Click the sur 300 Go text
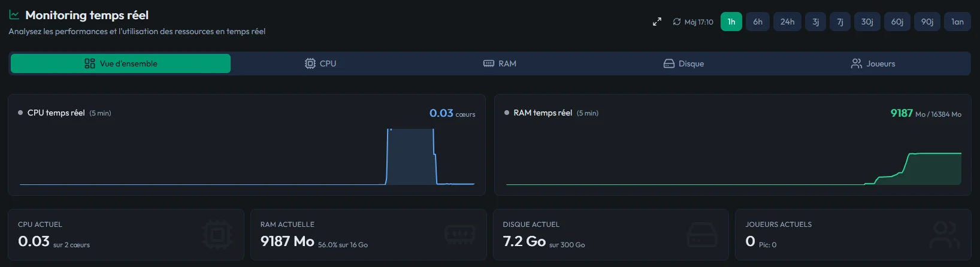This screenshot has height=267, width=980. [567, 245]
